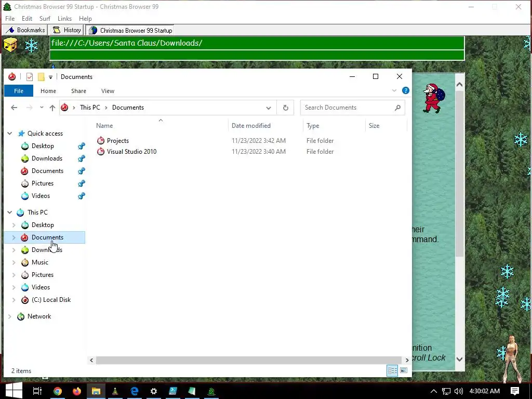Viewport: 532px width, 399px height.
Task: Open the browser Edit menu
Action: [27, 19]
